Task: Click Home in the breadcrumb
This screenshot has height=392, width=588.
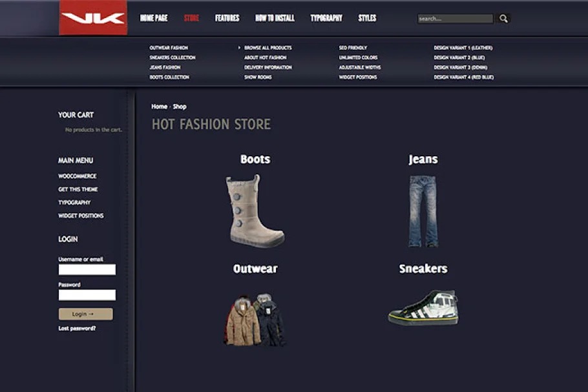Action: 160,107
